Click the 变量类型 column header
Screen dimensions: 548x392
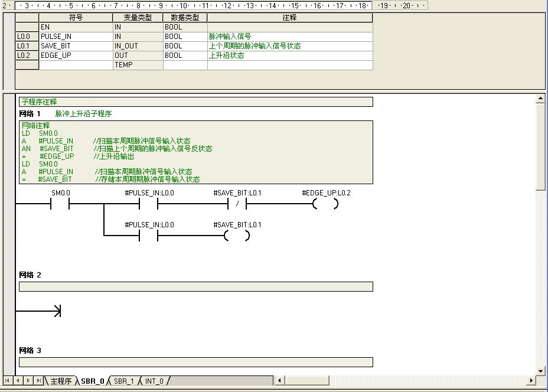[x=138, y=18]
